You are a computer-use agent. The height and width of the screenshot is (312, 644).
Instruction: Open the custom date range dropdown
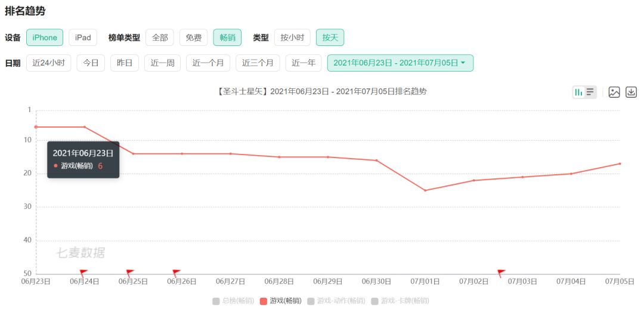click(400, 63)
